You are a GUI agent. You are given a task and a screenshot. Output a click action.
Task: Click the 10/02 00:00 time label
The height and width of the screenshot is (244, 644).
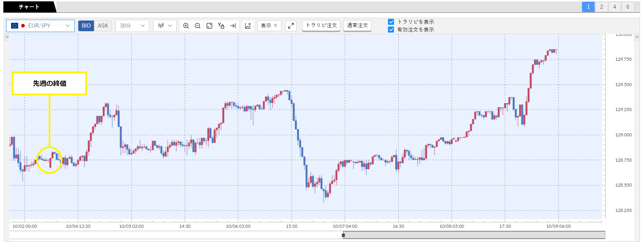25,226
